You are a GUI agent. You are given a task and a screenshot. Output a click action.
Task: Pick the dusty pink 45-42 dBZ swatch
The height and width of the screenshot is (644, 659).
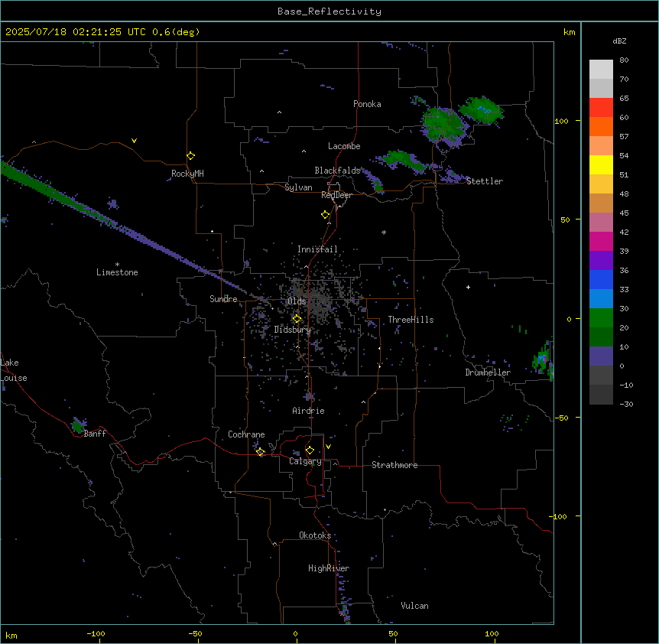[601, 222]
